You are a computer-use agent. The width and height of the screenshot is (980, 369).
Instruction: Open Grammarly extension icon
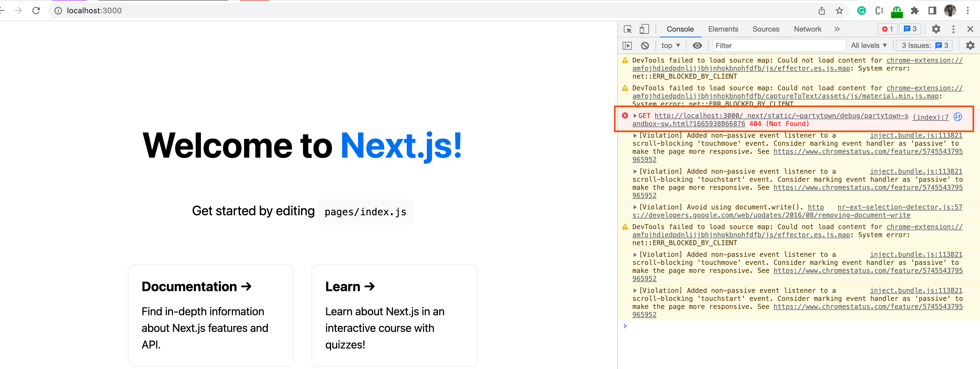click(x=861, y=11)
